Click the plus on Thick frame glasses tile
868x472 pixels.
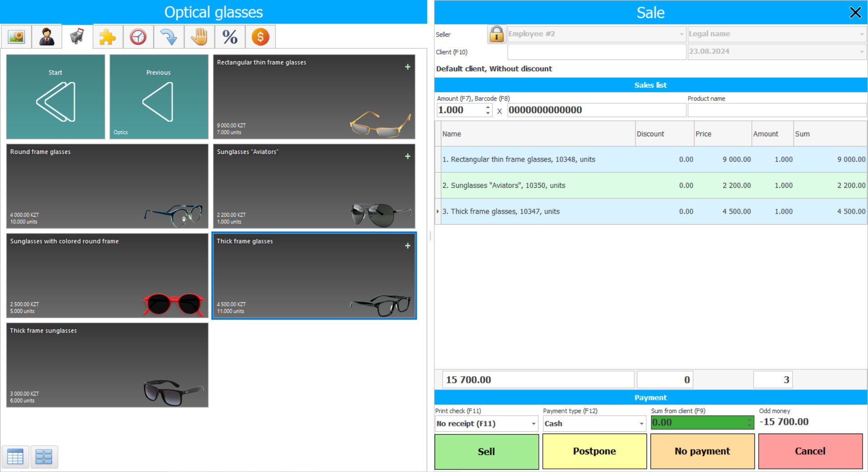click(407, 246)
